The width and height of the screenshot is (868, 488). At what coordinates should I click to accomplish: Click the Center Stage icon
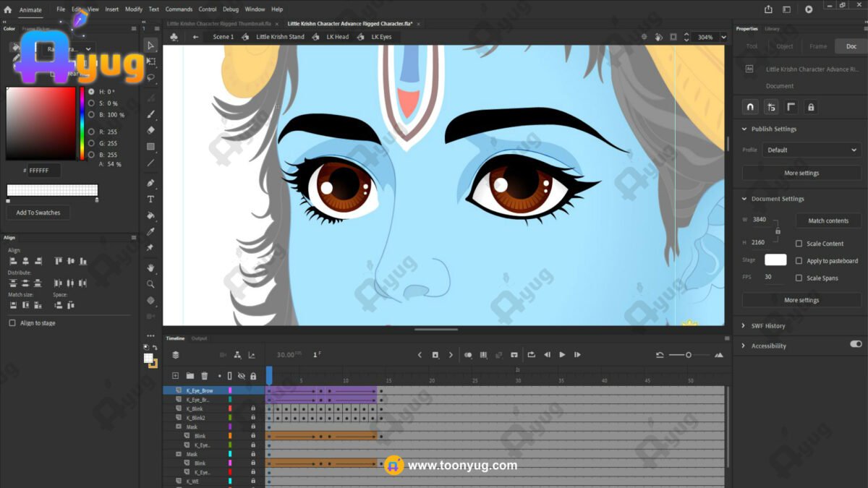[x=644, y=37]
